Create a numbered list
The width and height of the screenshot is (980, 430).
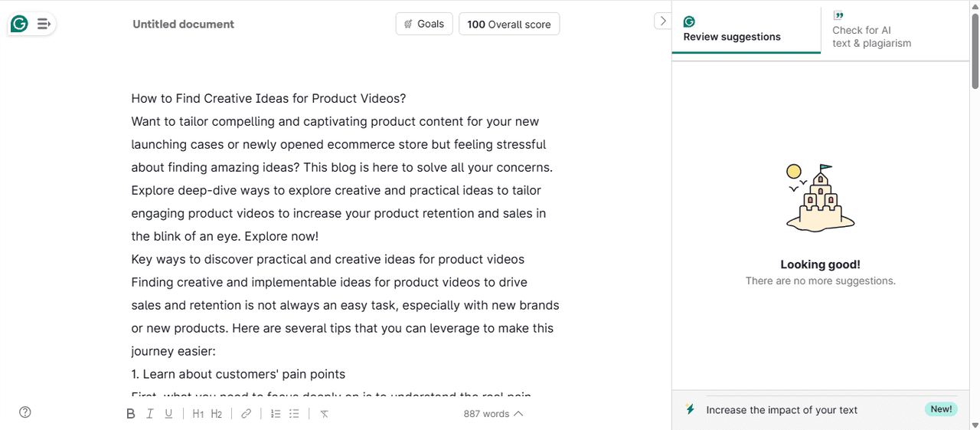click(276, 414)
